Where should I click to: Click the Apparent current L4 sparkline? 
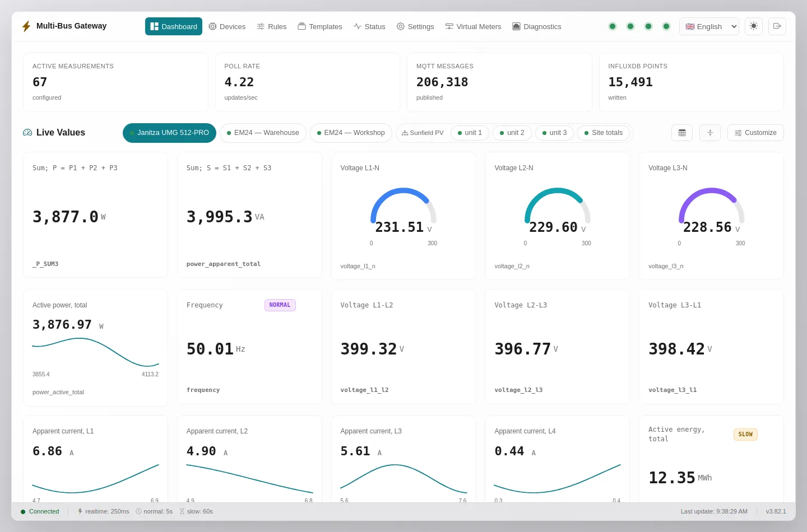tap(558, 479)
